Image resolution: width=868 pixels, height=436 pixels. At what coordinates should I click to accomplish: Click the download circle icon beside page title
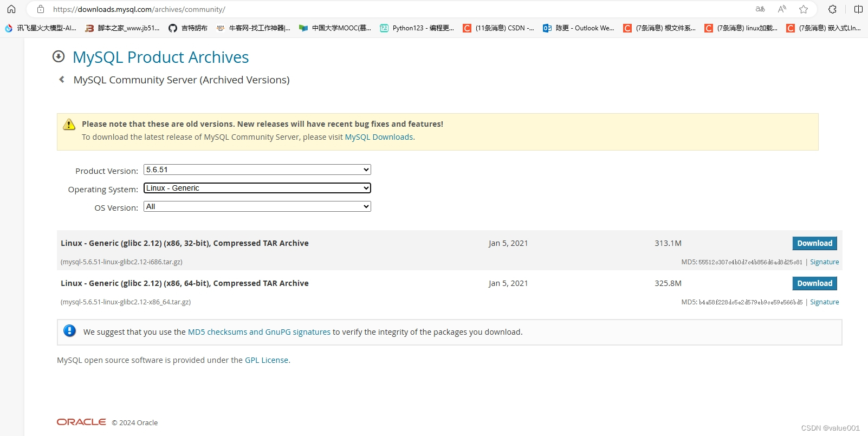click(x=59, y=56)
